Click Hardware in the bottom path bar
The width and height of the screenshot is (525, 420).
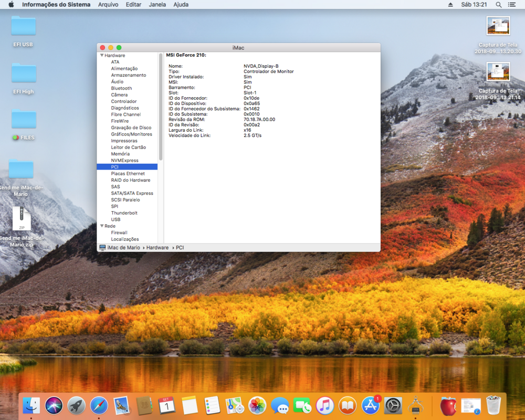tap(157, 247)
